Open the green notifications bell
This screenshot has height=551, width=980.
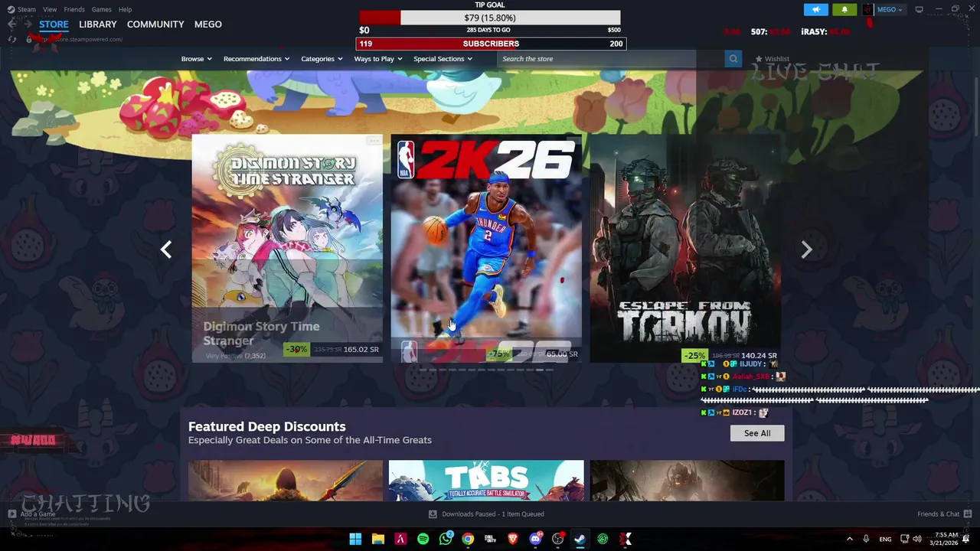tap(844, 9)
